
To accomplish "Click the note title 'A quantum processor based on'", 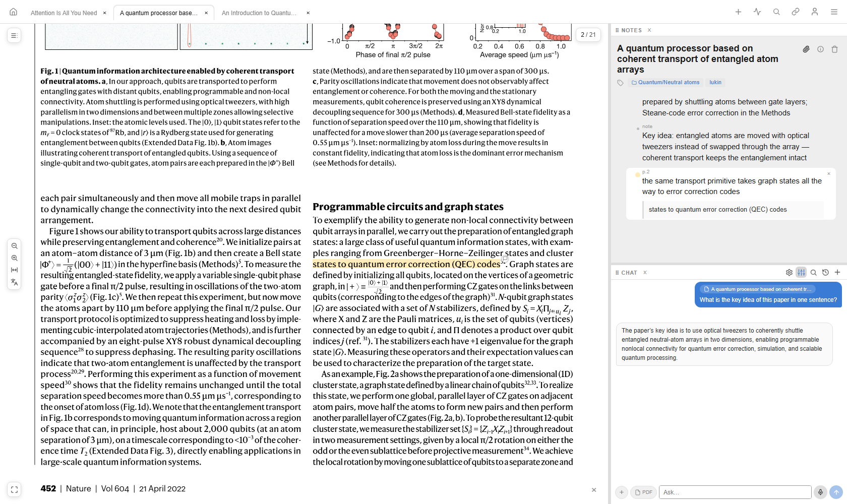I will pos(698,59).
